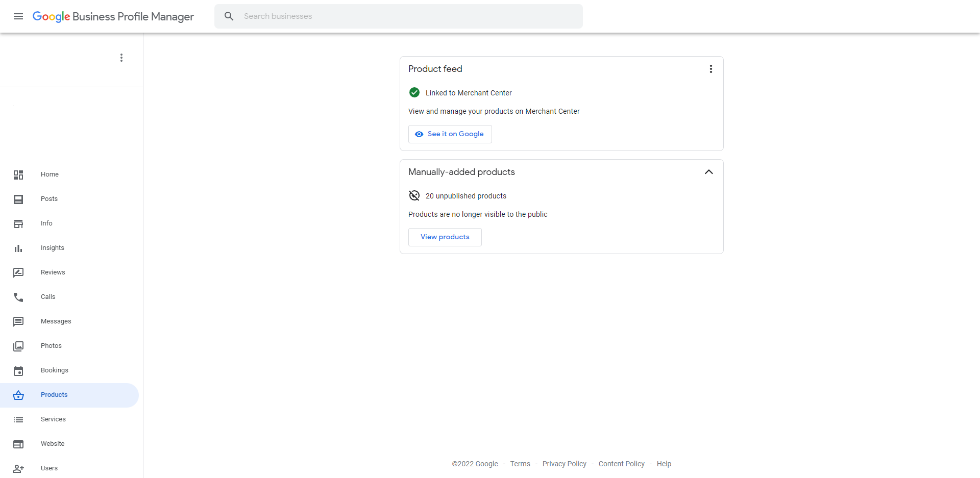This screenshot has height=478, width=980.
Task: Open the Content Policy footer link
Action: [x=621, y=464]
